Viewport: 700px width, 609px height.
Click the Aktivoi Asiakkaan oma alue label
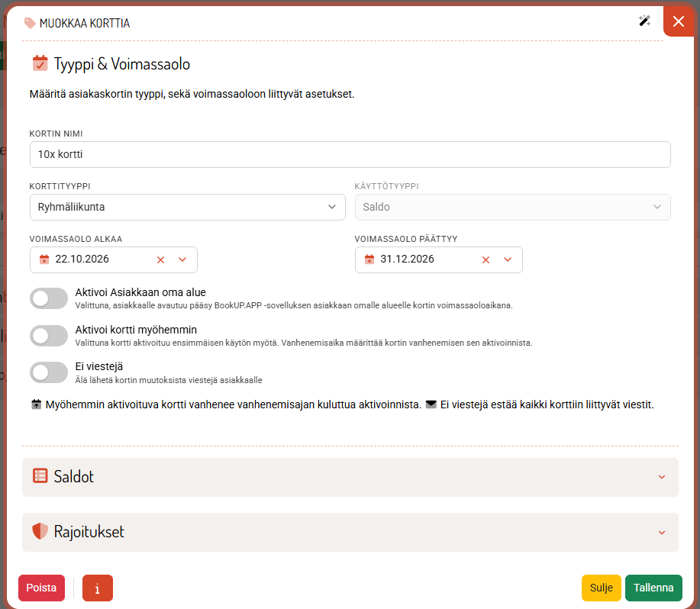[x=140, y=292]
